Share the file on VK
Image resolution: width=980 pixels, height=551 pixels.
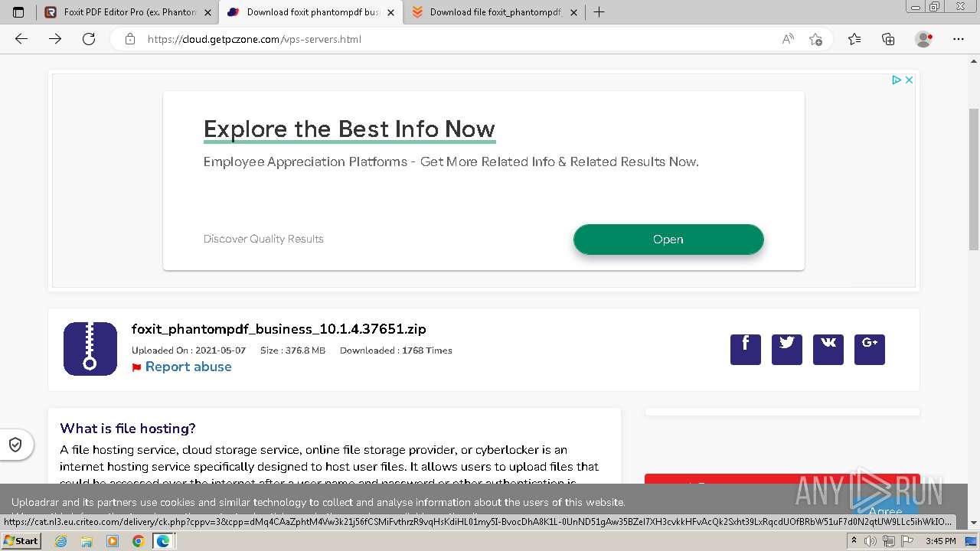tap(828, 350)
